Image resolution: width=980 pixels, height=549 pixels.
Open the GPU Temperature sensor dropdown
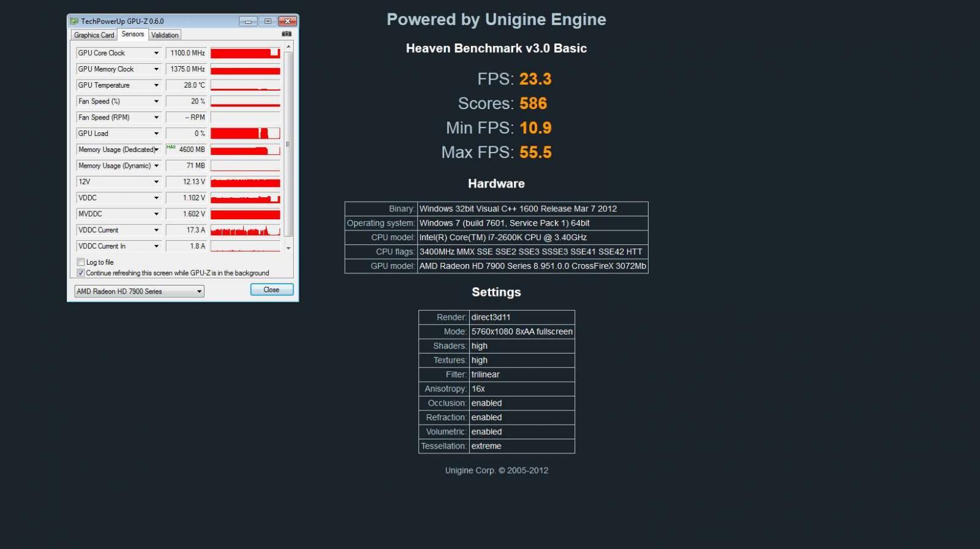pos(156,85)
